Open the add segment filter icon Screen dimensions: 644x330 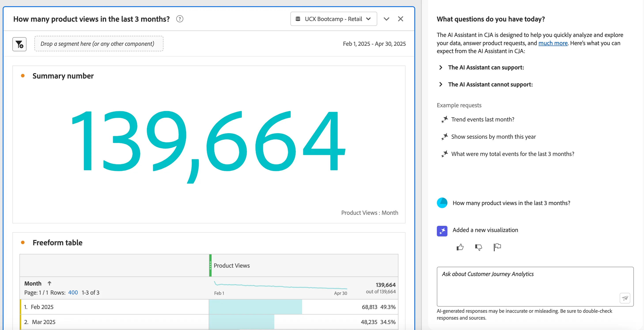click(19, 44)
